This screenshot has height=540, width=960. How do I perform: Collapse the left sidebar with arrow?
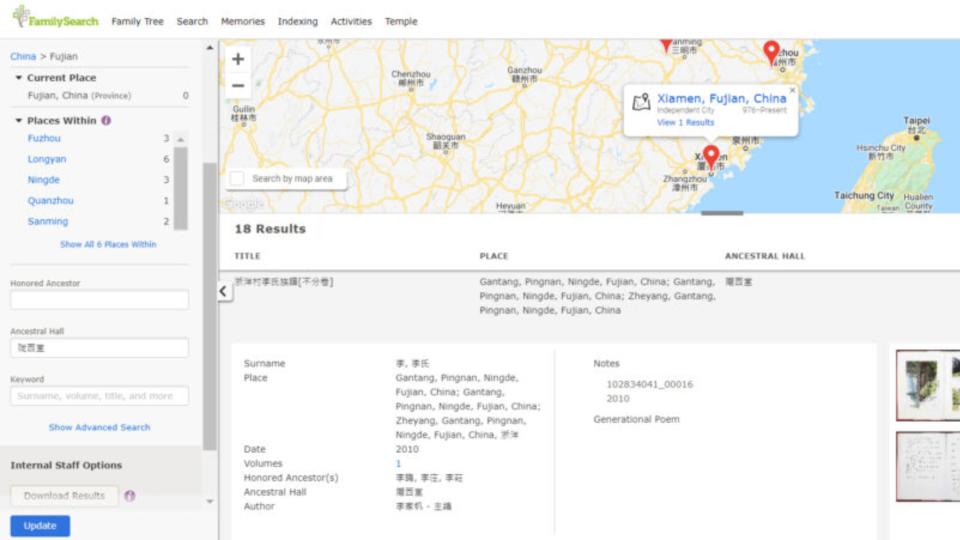pyautogui.click(x=224, y=291)
